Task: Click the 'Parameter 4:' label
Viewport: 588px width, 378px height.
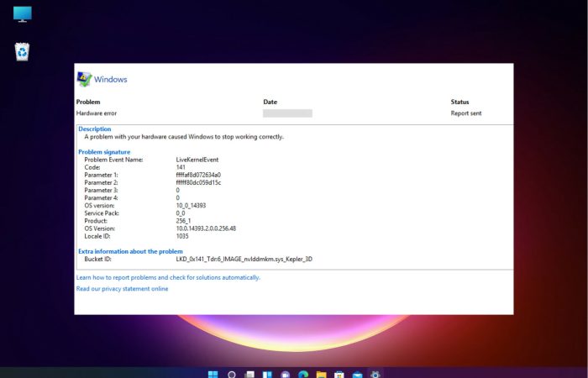Action: pyautogui.click(x=101, y=198)
